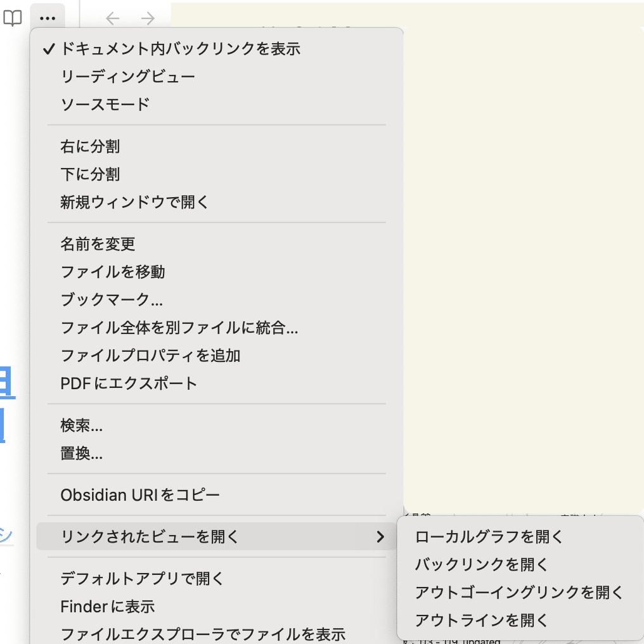
Task: Click Finderに表示 menu item
Action: click(x=108, y=607)
